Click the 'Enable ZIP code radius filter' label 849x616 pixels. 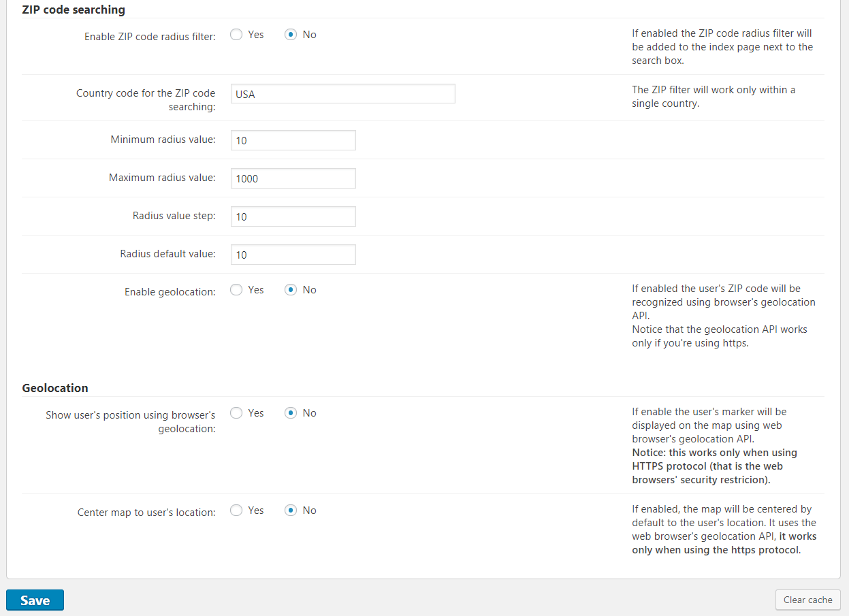click(150, 37)
